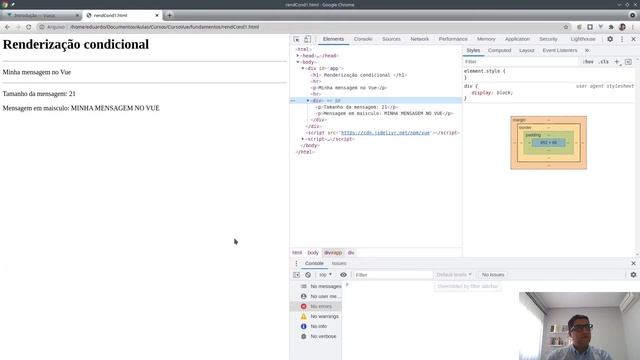Collapse the body element node
The height and width of the screenshot is (360, 640).
tap(298, 62)
